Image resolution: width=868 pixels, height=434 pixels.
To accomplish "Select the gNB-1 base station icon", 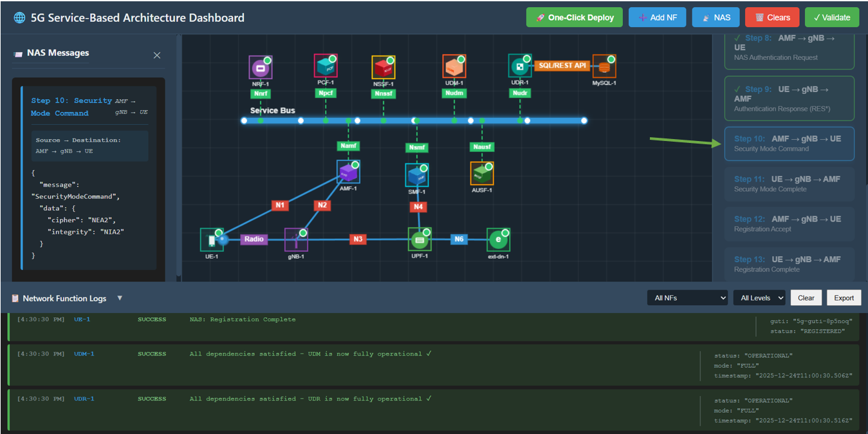I will point(297,239).
